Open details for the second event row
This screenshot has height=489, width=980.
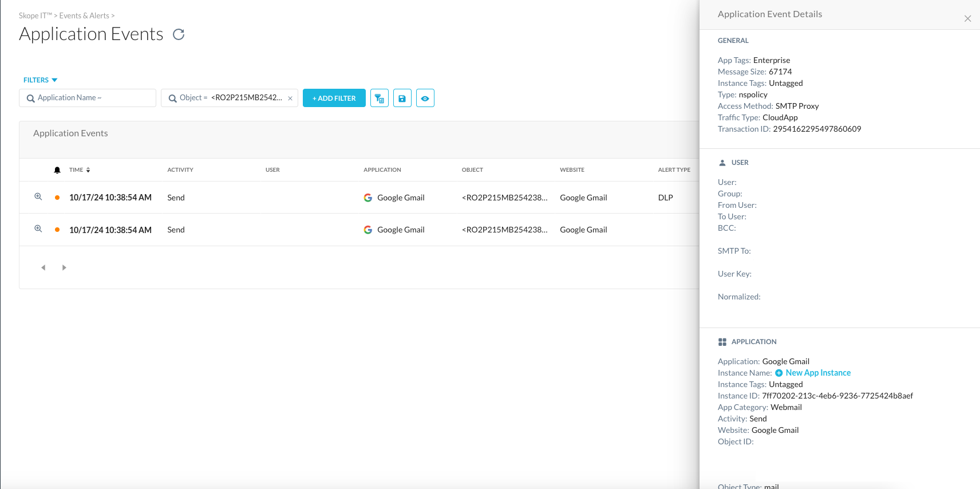38,228
